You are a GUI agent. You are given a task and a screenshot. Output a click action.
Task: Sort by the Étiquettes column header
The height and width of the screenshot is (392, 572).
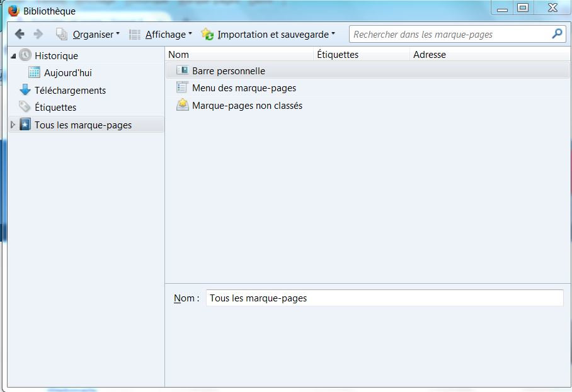point(361,55)
